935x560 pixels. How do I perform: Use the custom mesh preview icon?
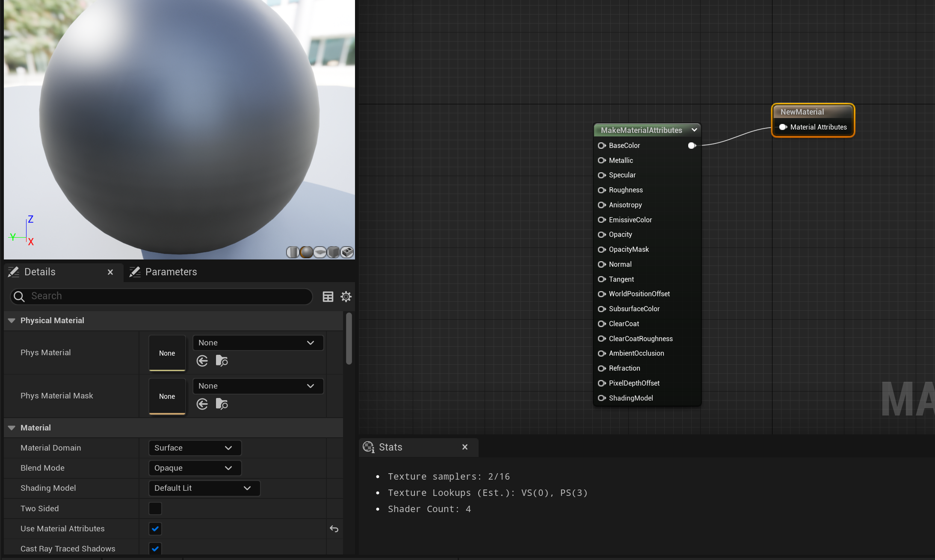[347, 252]
